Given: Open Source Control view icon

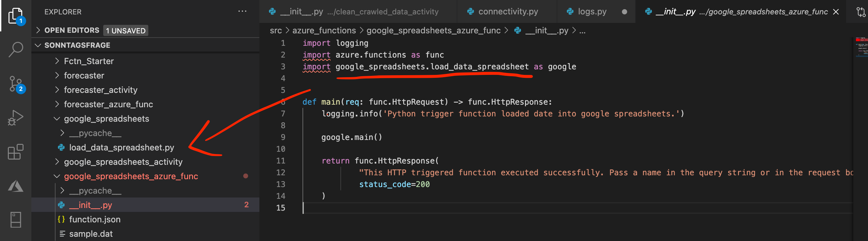Looking at the screenshot, I should tap(15, 84).
